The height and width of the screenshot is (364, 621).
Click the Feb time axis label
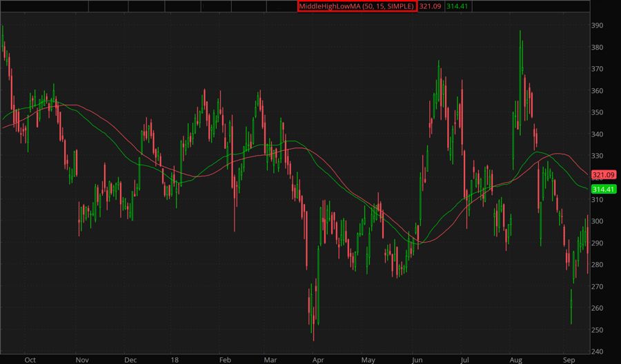pyautogui.click(x=224, y=359)
